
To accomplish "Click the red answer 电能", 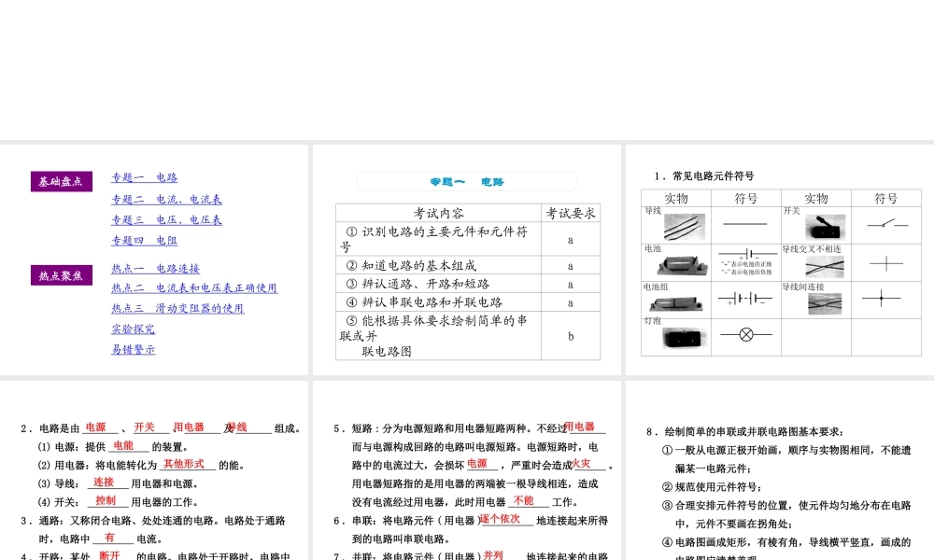I will pos(123,446).
